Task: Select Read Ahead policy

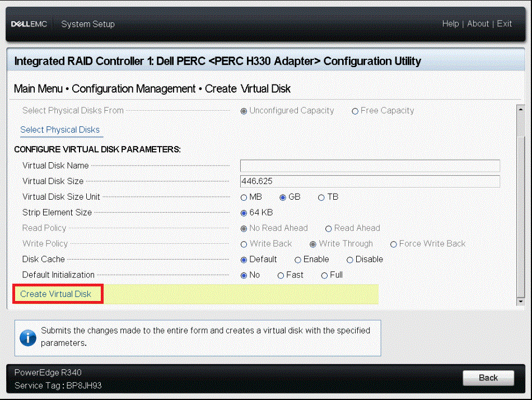Action: [328, 229]
